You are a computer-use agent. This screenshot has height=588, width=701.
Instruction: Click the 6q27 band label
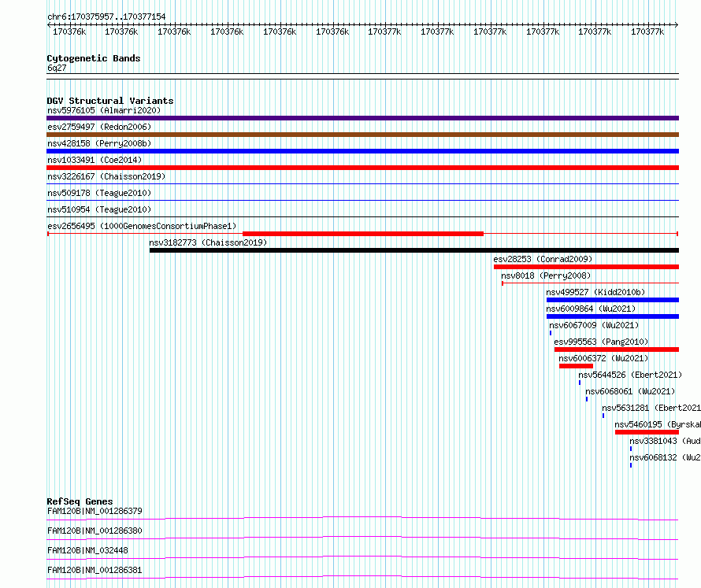[x=57, y=68]
